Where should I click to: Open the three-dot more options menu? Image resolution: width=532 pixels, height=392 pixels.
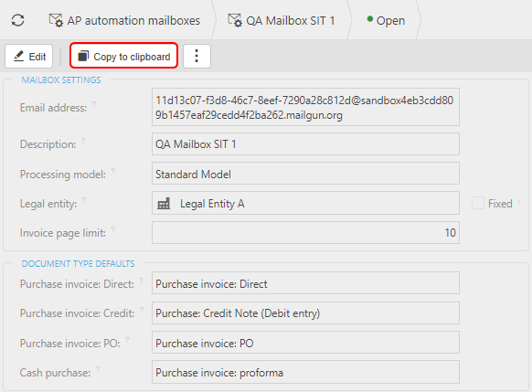tap(197, 57)
